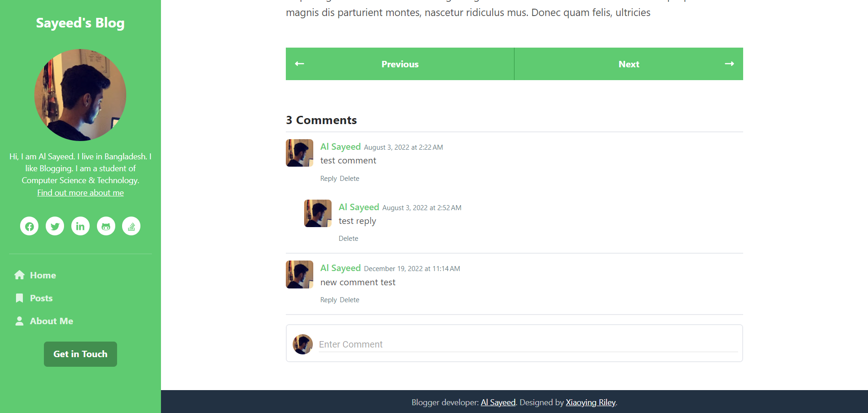Click the bookmark icon next to Posts
868x413 pixels.
[x=19, y=298]
